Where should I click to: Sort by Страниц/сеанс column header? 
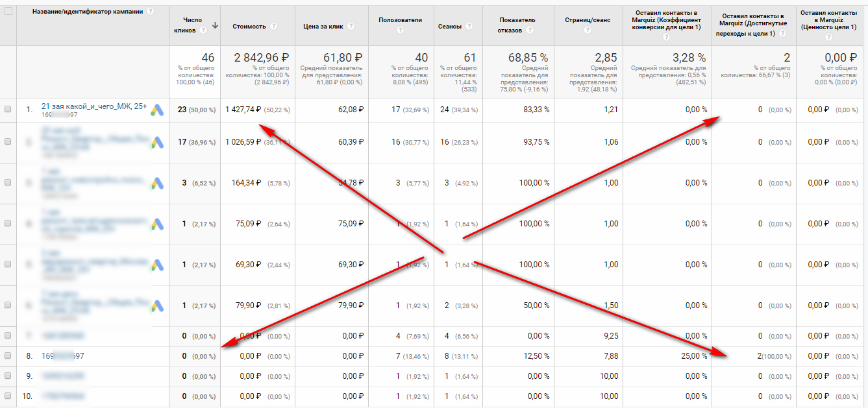point(586,19)
